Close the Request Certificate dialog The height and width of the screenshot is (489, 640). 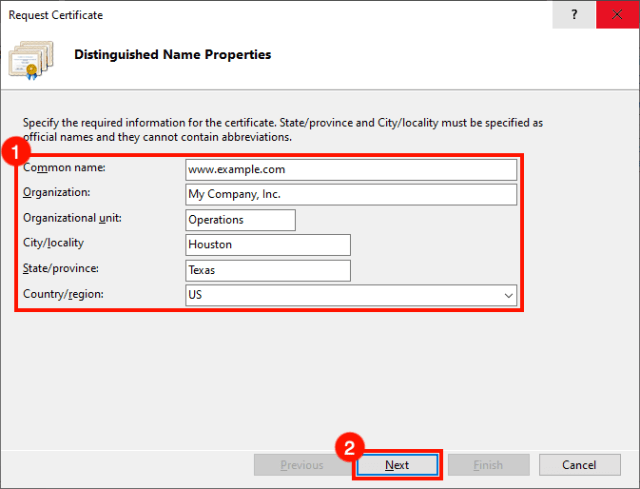pyautogui.click(x=617, y=15)
